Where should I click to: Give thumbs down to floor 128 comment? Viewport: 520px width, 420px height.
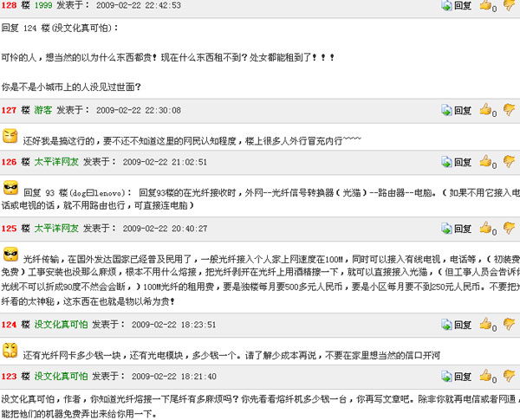[x=510, y=4]
